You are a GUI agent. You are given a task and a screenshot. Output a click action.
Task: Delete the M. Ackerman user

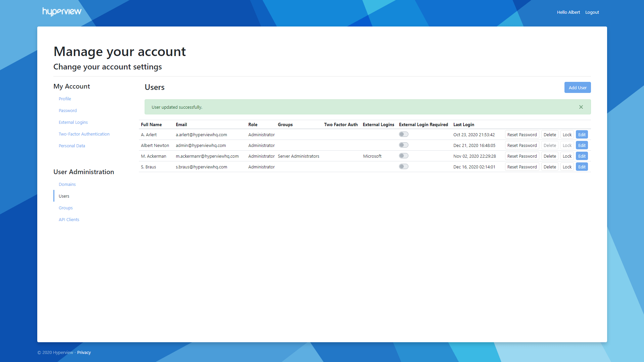(550, 156)
